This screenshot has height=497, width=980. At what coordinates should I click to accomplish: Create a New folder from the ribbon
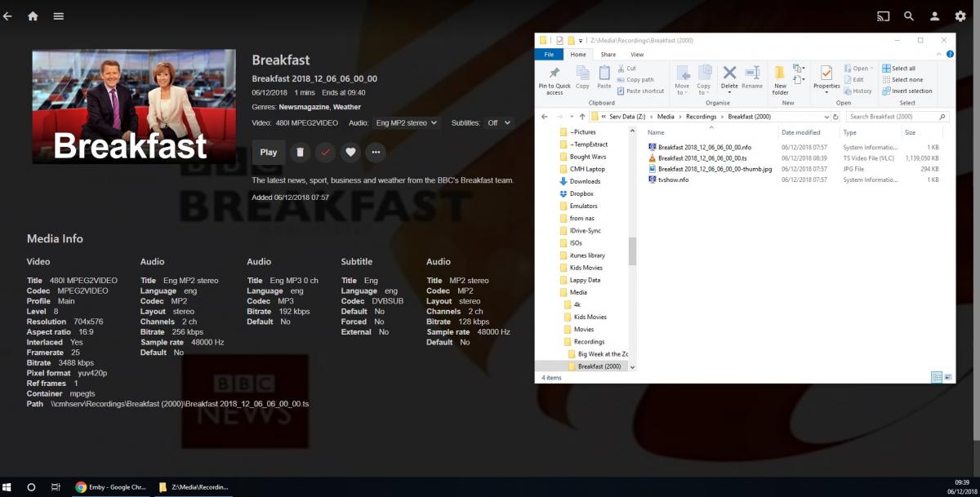click(780, 79)
